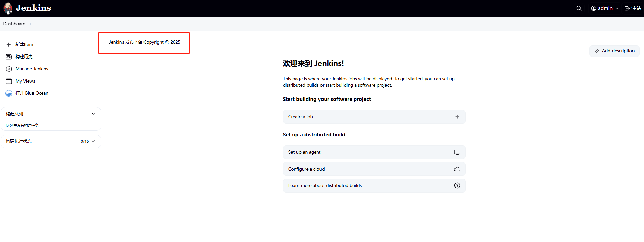Expand the admin user menu chevron
644x242 pixels.
pos(617,8)
